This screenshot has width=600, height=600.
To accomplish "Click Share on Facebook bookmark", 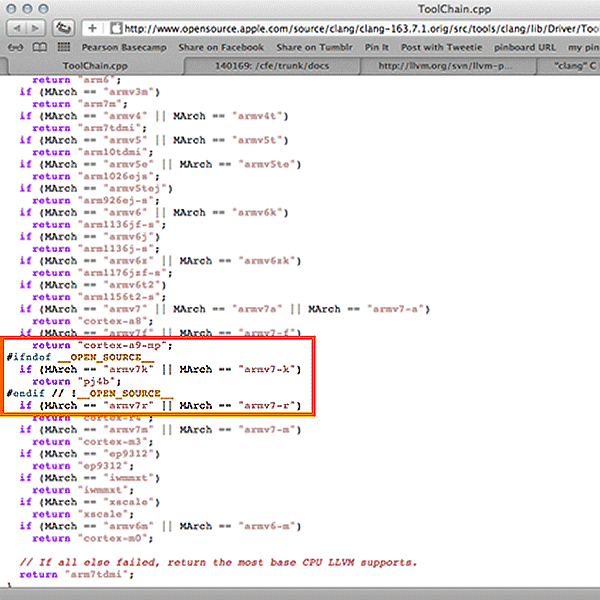I will [221, 47].
